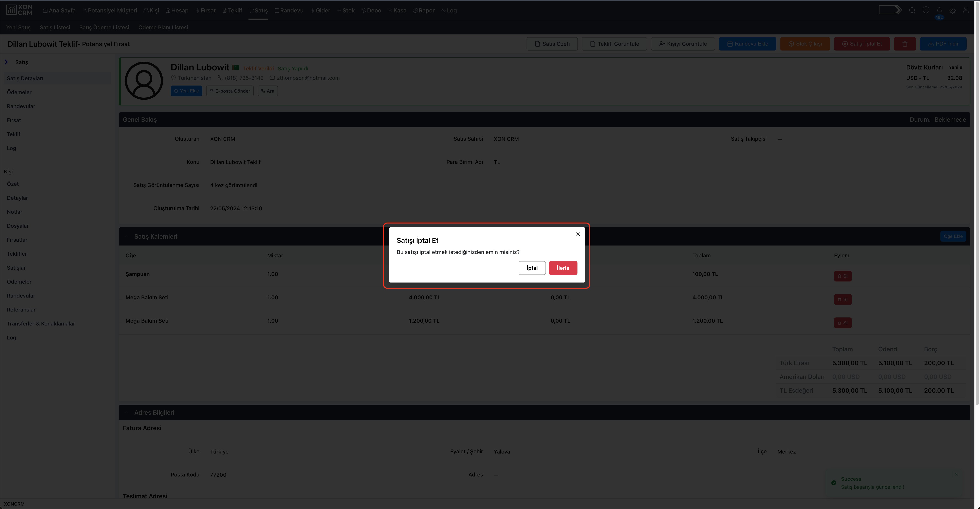This screenshot has height=509, width=980.
Task: Refresh exchange rates with Yenile
Action: [x=955, y=67]
